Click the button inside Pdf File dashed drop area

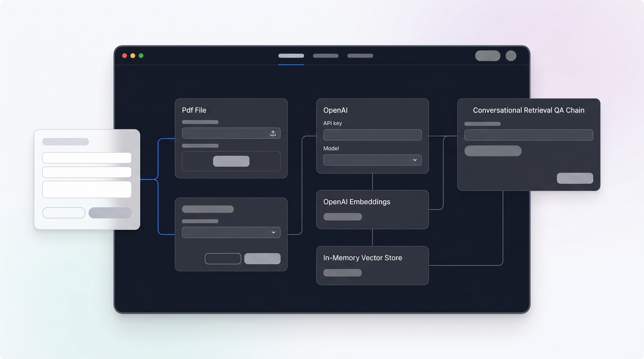click(231, 161)
